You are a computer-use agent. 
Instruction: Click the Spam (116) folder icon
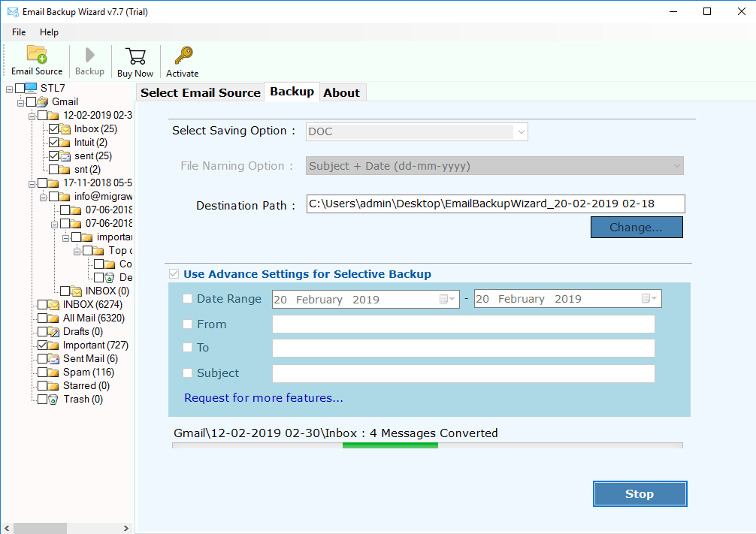point(53,372)
